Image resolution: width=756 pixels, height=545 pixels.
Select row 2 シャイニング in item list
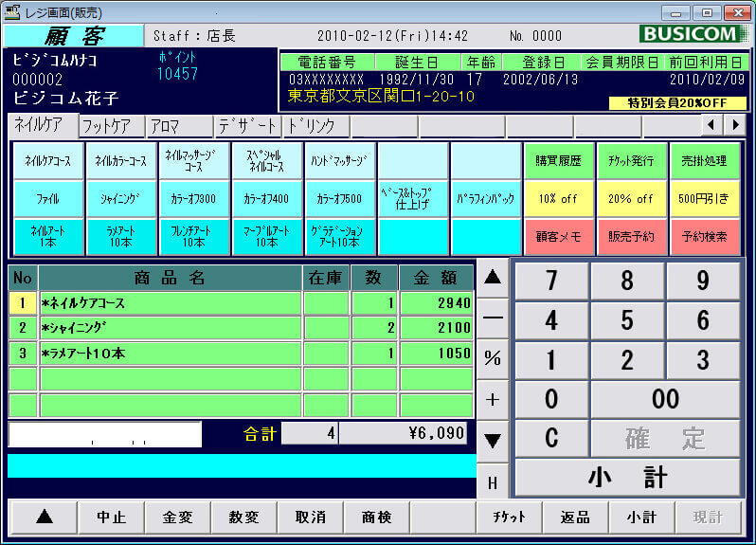click(171, 328)
